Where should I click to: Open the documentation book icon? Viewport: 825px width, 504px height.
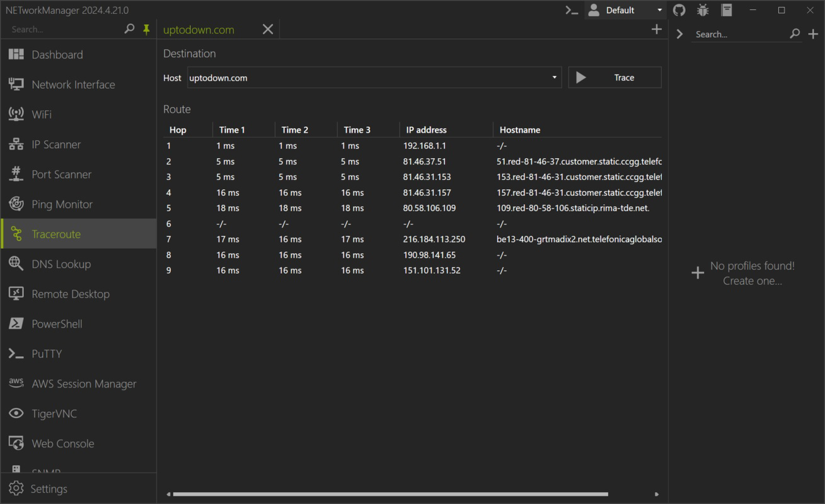(x=727, y=10)
